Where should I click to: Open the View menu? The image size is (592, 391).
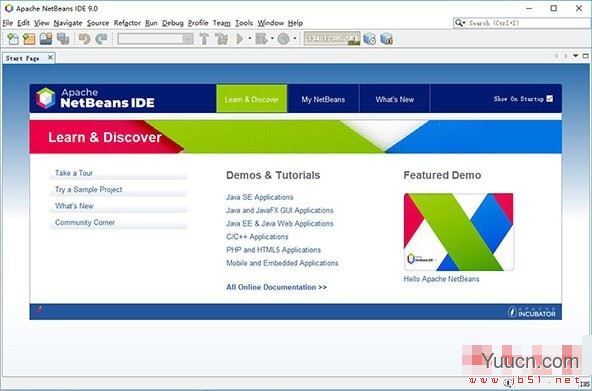[42, 23]
